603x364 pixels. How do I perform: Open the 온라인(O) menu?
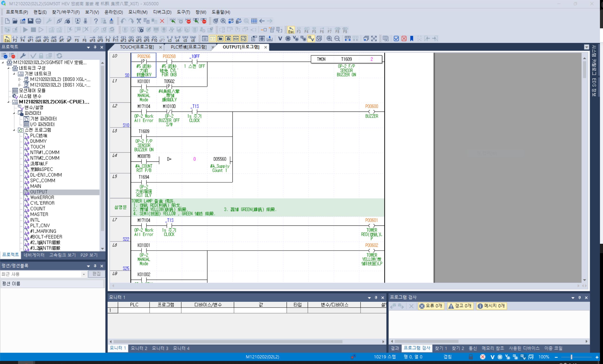114,12
